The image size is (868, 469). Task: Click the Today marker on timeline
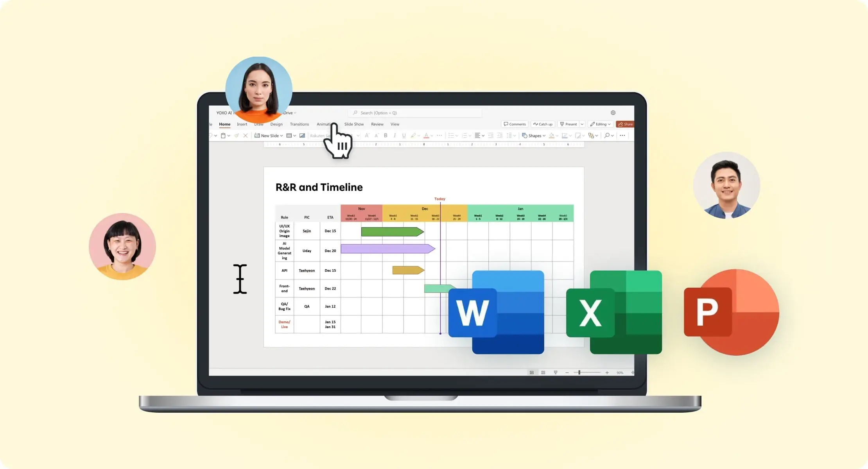440,199
